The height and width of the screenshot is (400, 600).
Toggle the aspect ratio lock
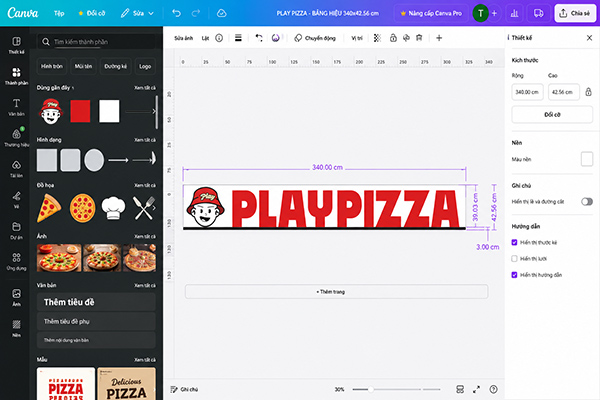coord(589,92)
